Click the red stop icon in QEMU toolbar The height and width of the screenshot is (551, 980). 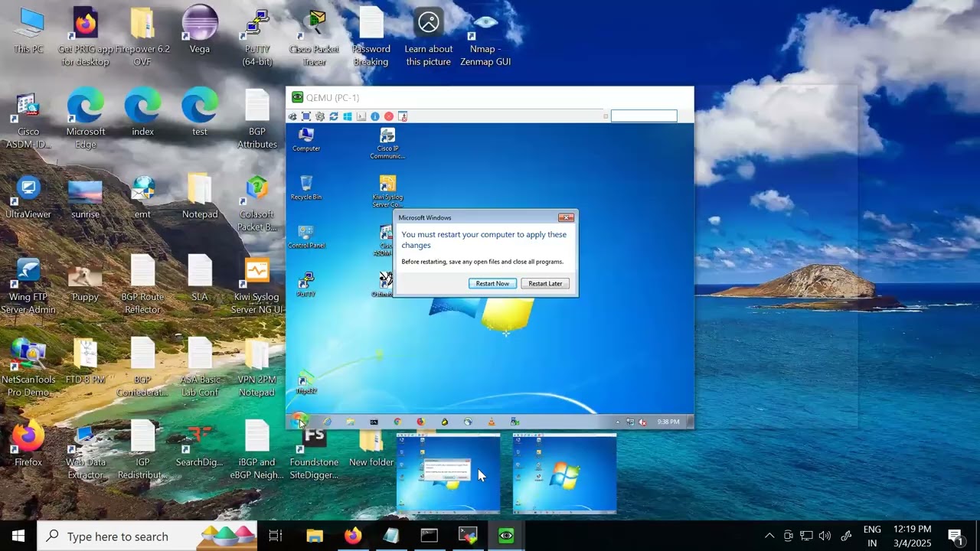(x=389, y=116)
